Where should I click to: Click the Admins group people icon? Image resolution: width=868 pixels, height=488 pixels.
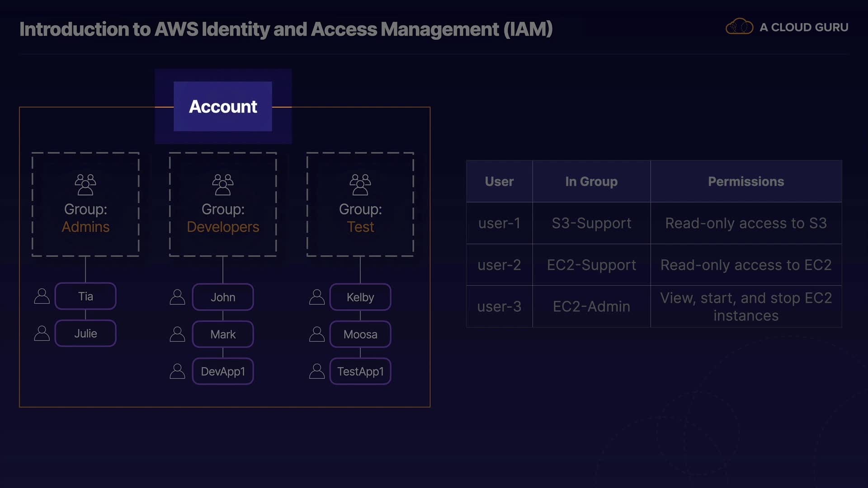point(85,184)
